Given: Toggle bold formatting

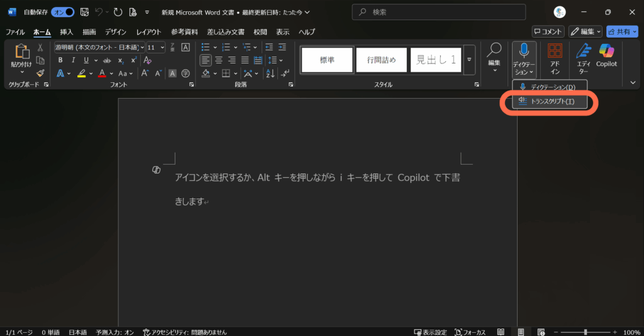Looking at the screenshot, I should (x=60, y=60).
